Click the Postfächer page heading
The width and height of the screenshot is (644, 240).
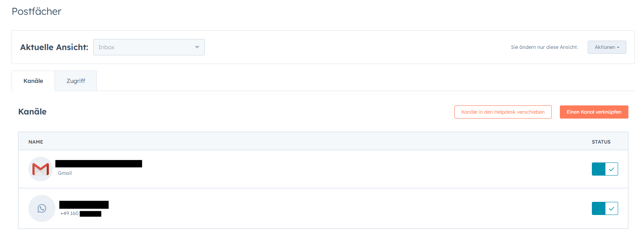click(x=37, y=11)
